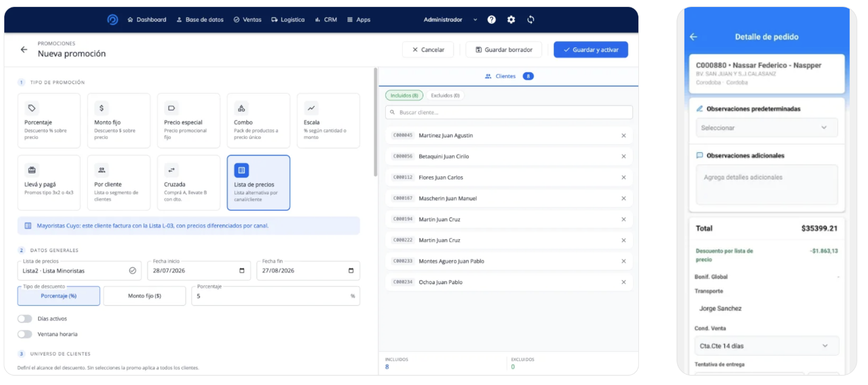Expand the Administrador user dropdown
Image resolution: width=868 pixels, height=385 pixels.
pos(450,20)
